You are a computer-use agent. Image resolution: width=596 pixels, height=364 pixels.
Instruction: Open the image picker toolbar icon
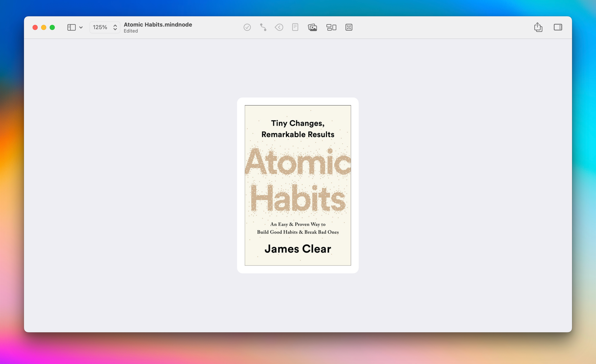pyautogui.click(x=312, y=27)
